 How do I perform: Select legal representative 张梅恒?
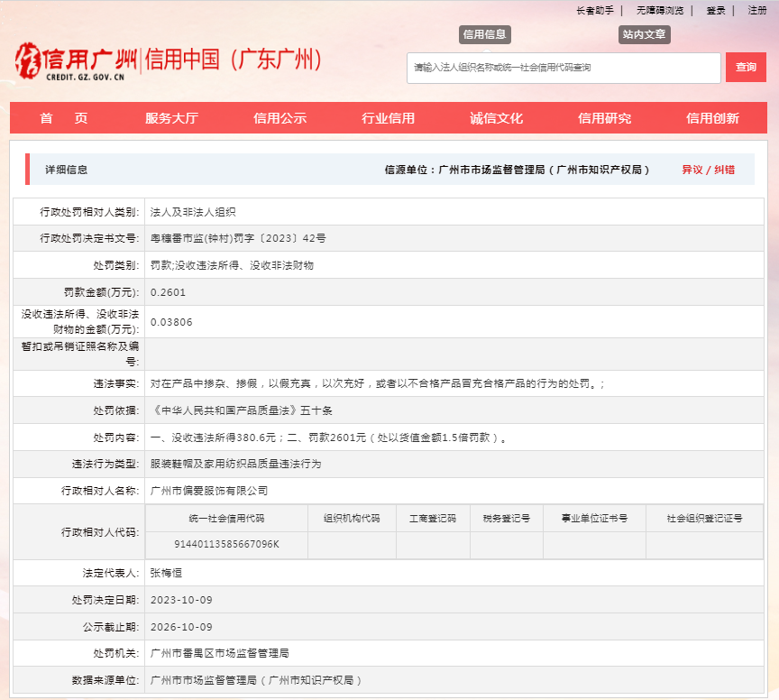[x=166, y=573]
